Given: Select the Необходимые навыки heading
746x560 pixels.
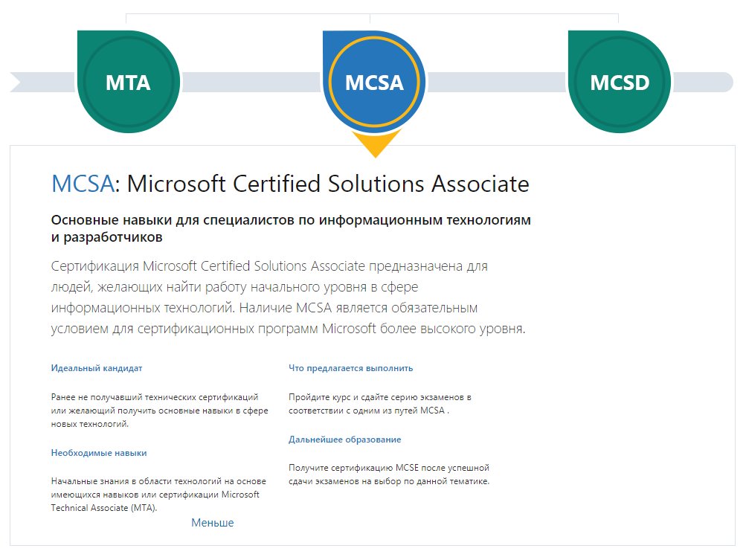Looking at the screenshot, I should coord(99,452).
